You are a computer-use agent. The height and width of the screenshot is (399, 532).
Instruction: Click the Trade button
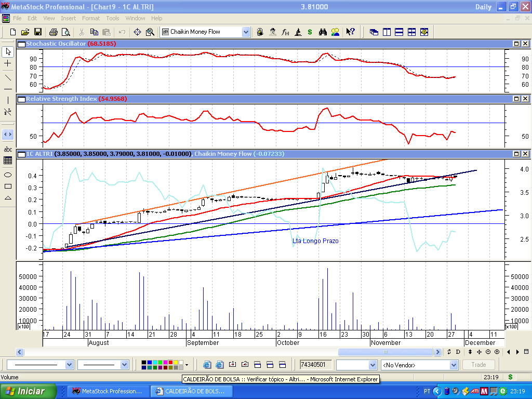[x=478, y=365]
